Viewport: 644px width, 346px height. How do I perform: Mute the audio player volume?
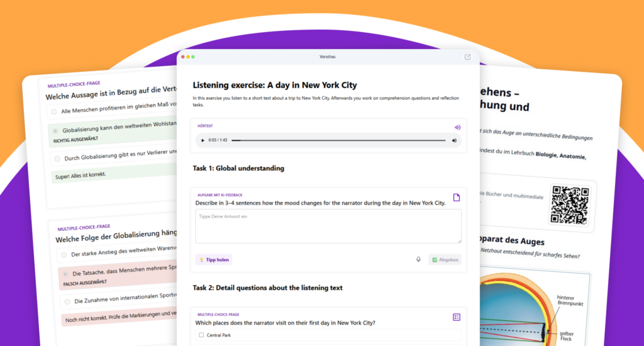pos(454,140)
